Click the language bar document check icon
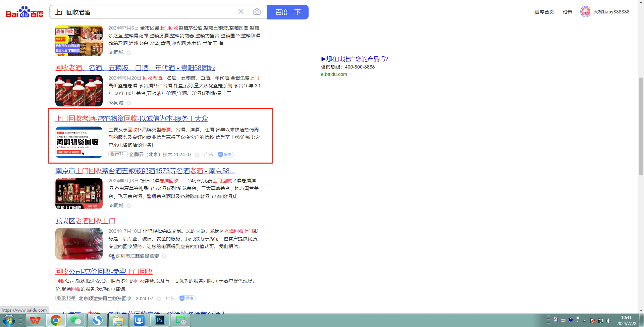The width and height of the screenshot is (644, 327). click(x=556, y=320)
